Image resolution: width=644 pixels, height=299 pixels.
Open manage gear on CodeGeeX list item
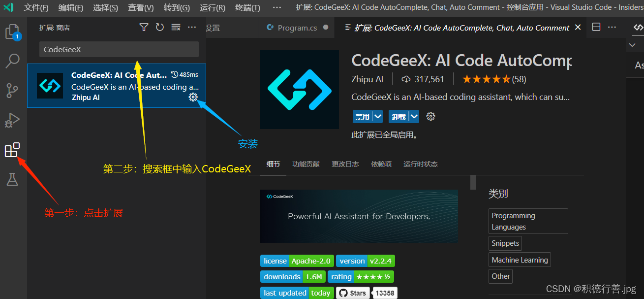(193, 97)
